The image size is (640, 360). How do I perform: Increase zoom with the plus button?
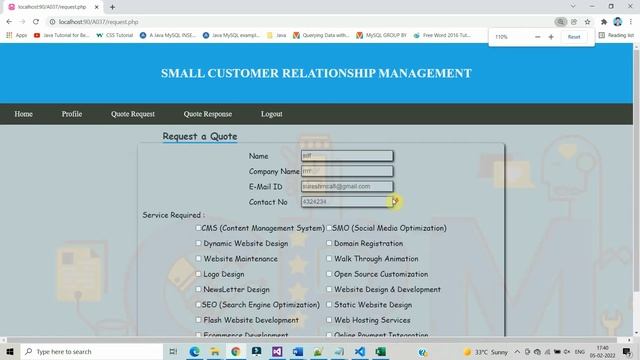pyautogui.click(x=551, y=37)
